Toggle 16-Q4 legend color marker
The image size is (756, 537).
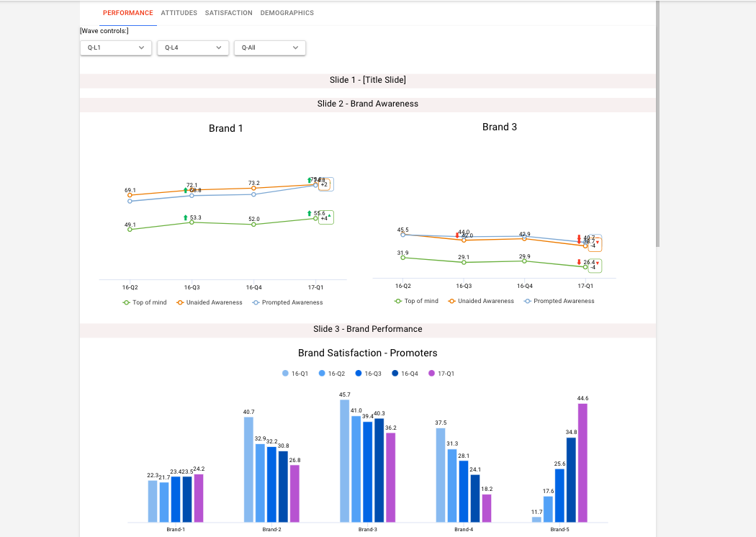click(x=396, y=374)
